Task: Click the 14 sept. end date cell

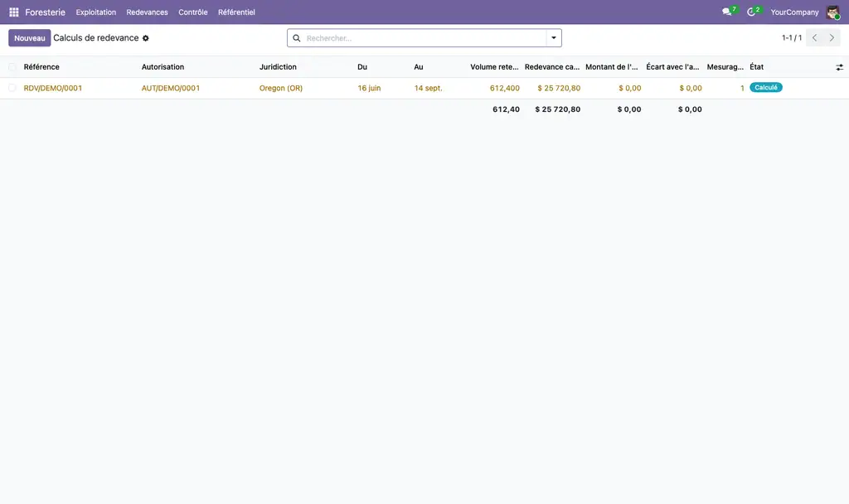Action: tap(429, 88)
